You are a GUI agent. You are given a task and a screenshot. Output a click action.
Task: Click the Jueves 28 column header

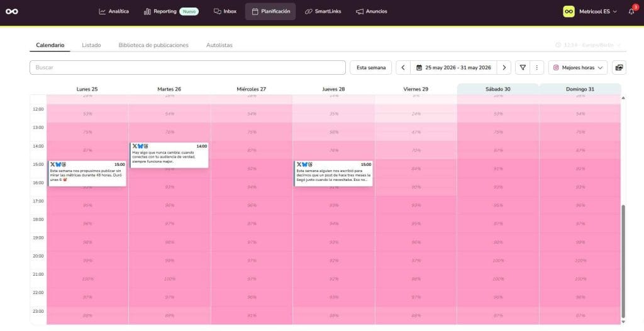tap(333, 89)
